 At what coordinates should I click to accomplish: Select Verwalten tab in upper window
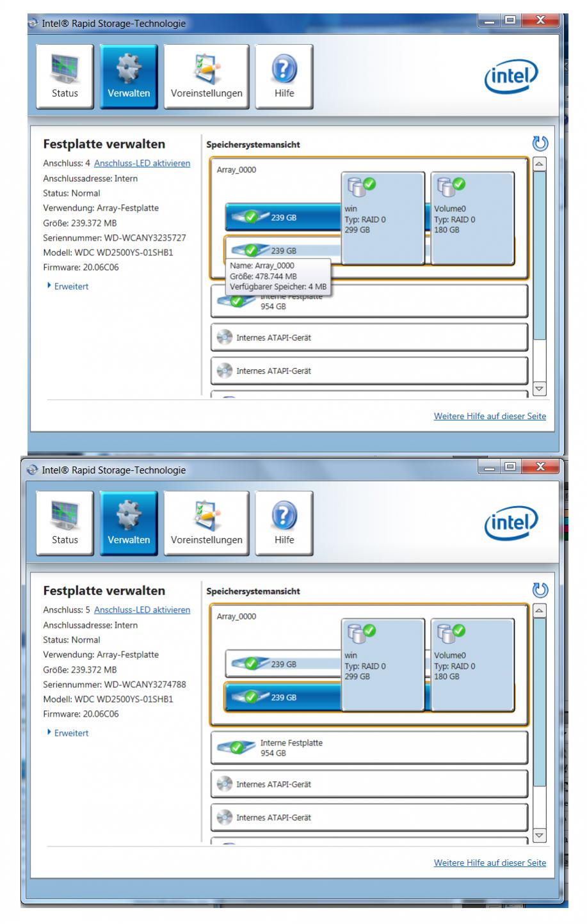(129, 77)
